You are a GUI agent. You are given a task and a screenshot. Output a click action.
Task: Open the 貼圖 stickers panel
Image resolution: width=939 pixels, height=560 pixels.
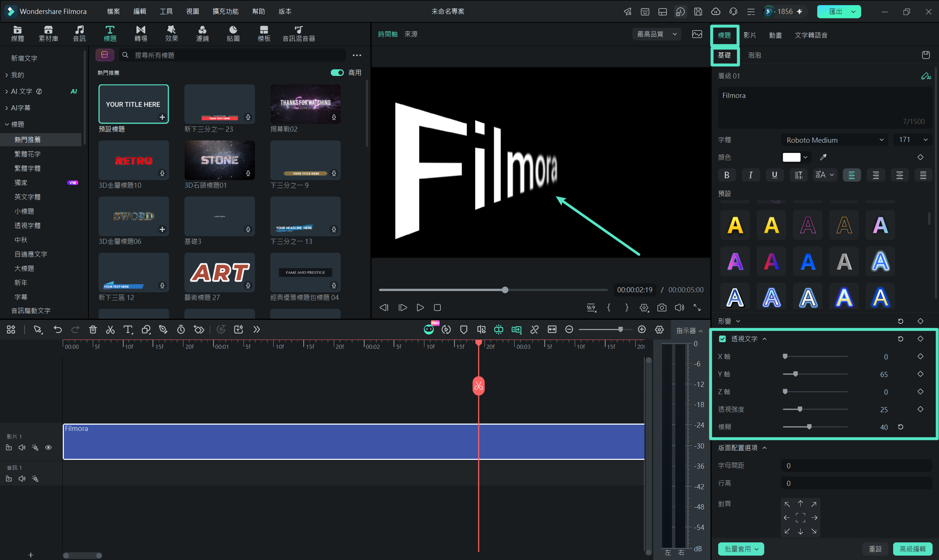233,34
